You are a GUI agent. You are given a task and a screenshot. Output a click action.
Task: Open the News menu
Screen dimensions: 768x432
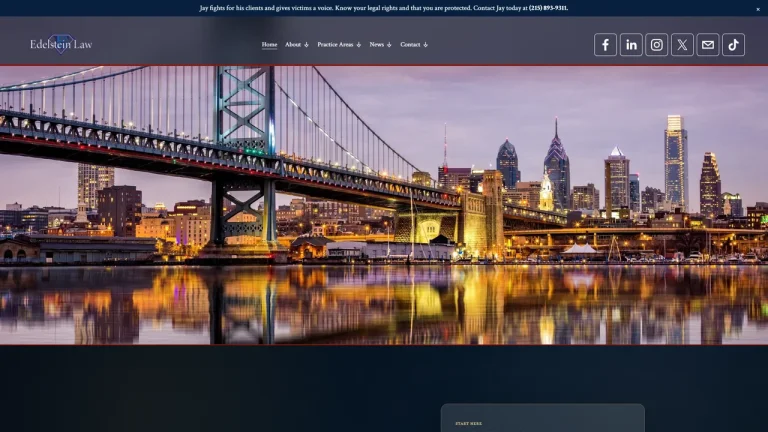[377, 45]
